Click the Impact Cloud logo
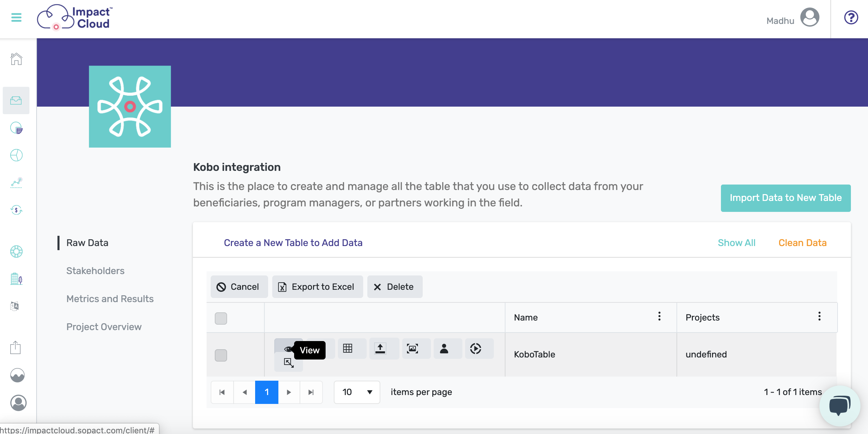The image size is (868, 434). [75, 17]
